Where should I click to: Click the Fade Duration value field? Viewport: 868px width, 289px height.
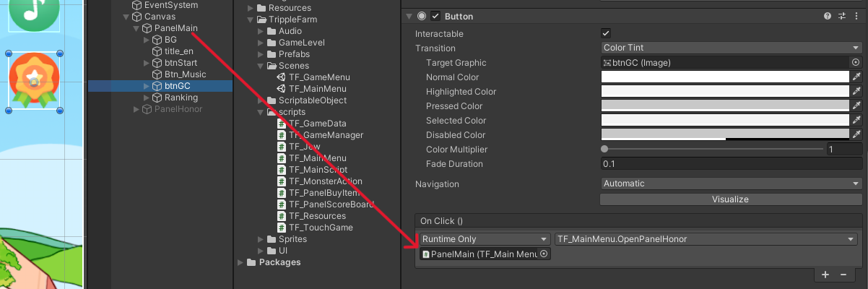click(x=732, y=164)
